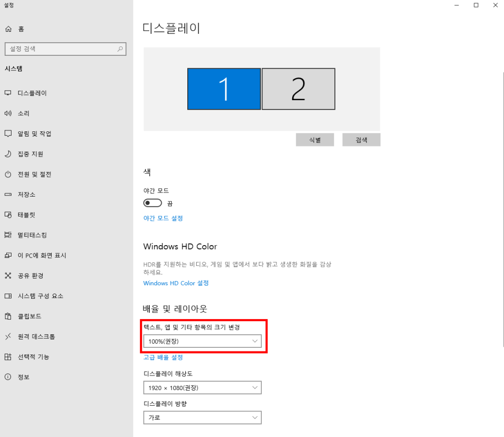504x437 pixels.
Task: Click the 태블릿 icon
Action: (8, 215)
